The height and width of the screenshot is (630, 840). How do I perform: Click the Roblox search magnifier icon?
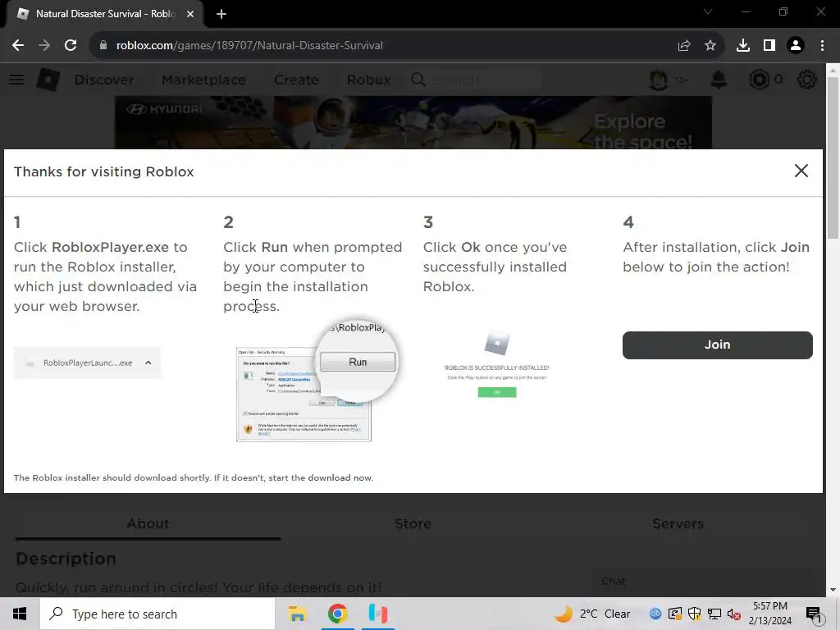click(x=418, y=80)
